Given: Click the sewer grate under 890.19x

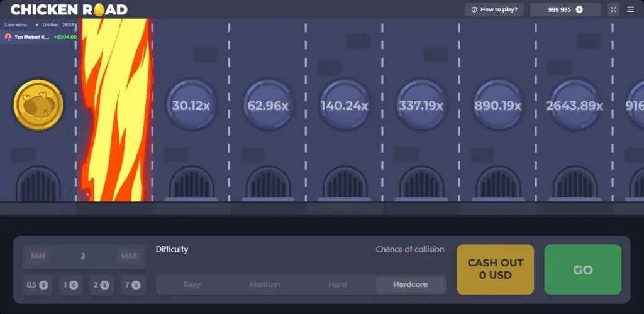Looking at the screenshot, I should click(498, 183).
